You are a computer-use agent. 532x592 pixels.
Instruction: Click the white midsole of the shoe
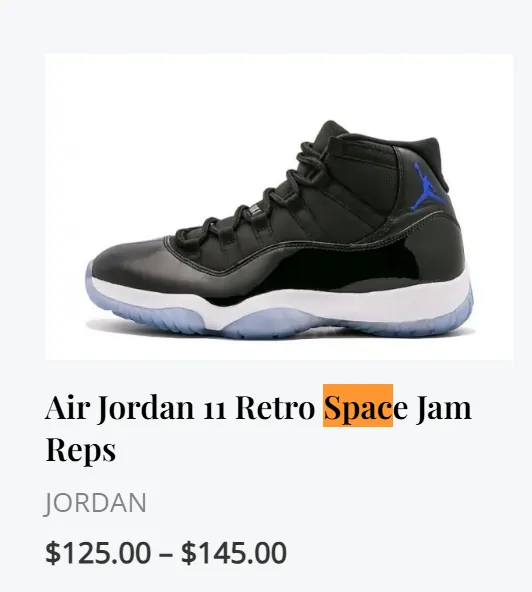340,302
